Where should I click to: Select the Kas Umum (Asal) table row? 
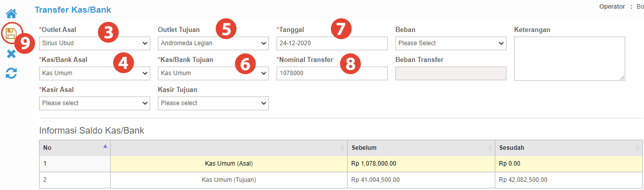pyautogui.click(x=341, y=164)
